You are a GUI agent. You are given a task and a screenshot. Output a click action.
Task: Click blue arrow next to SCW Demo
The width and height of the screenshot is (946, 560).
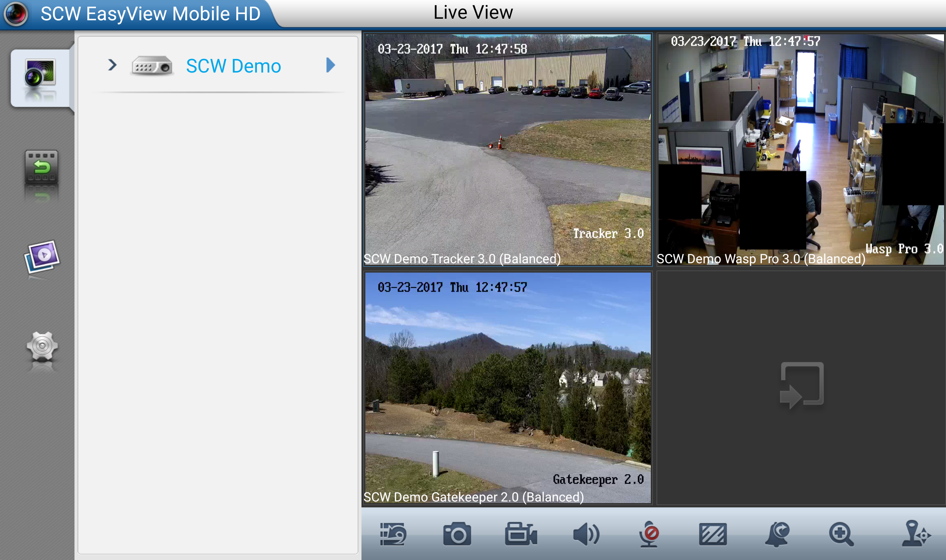330,65
